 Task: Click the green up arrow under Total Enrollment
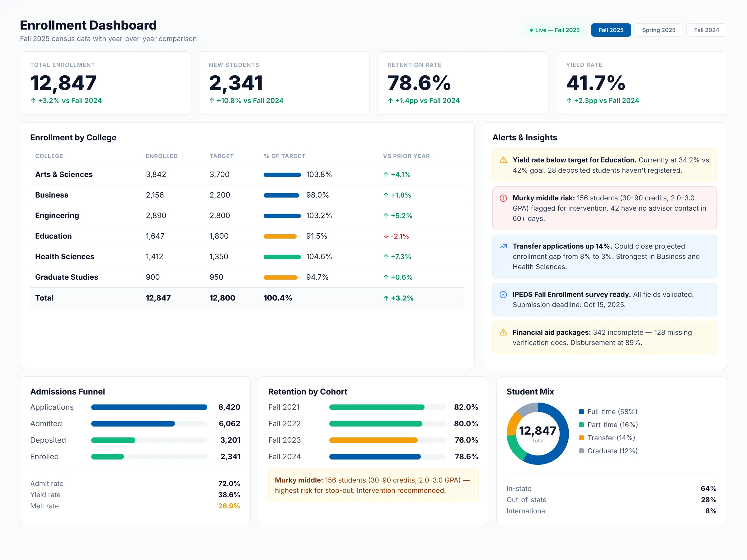point(33,100)
